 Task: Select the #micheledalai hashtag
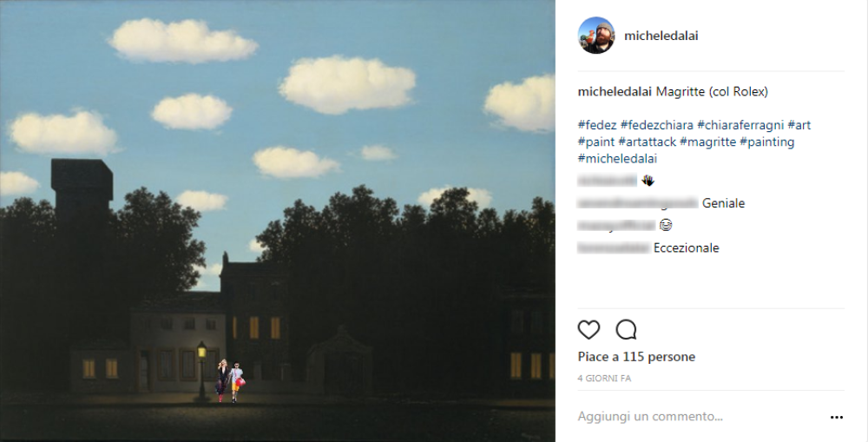point(617,159)
